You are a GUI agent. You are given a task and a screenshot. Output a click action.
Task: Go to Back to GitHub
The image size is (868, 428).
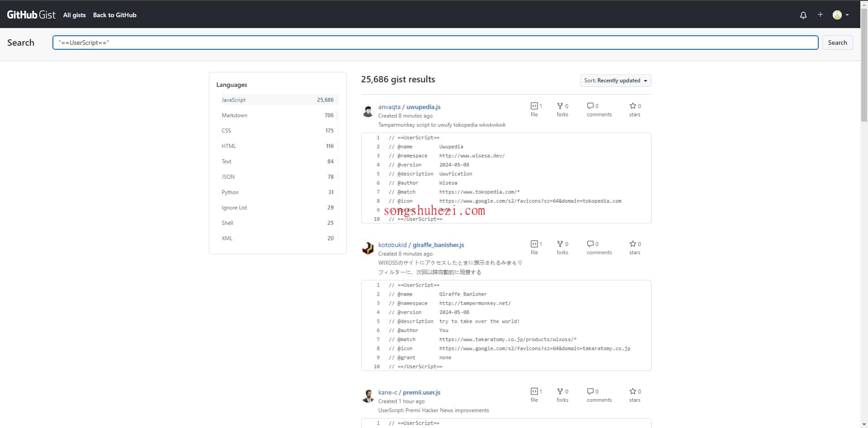[x=114, y=15]
